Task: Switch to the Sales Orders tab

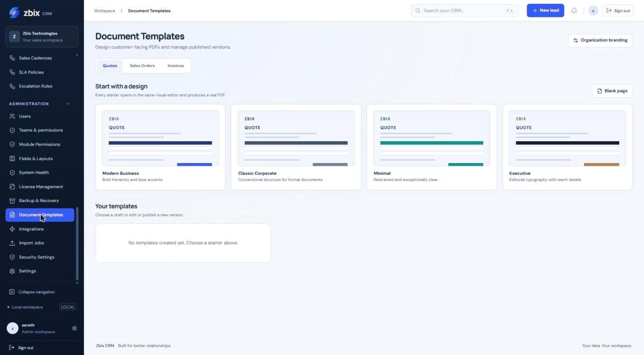Action: (x=142, y=66)
